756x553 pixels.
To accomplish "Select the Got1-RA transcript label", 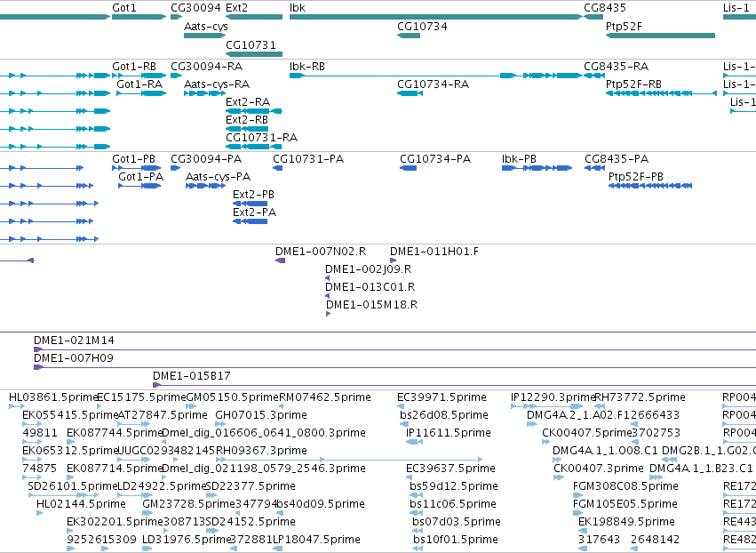I will click(139, 84).
